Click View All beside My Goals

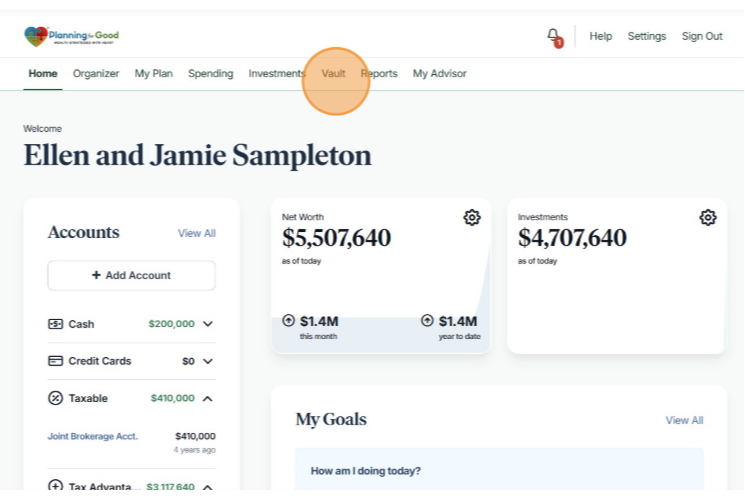pos(684,420)
